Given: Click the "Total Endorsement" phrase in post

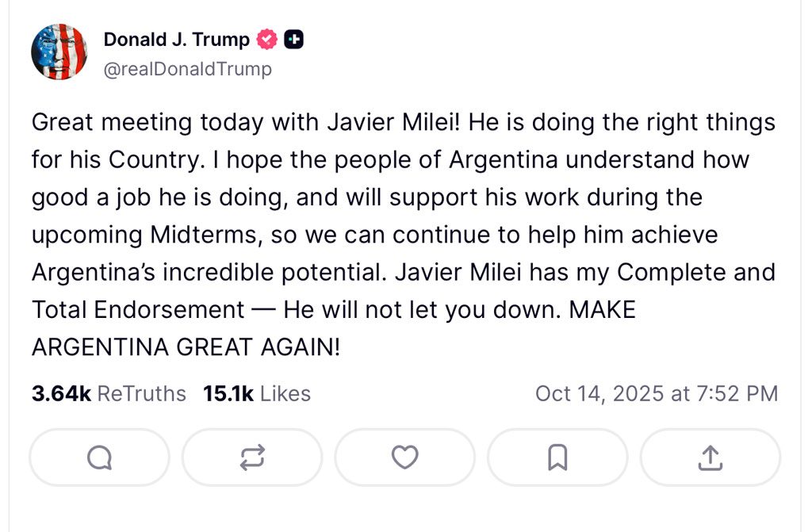Looking at the screenshot, I should pyautogui.click(x=139, y=309).
